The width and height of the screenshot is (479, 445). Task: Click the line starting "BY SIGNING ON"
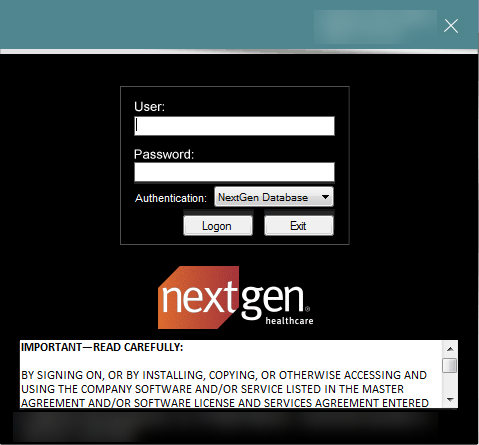pos(224,375)
